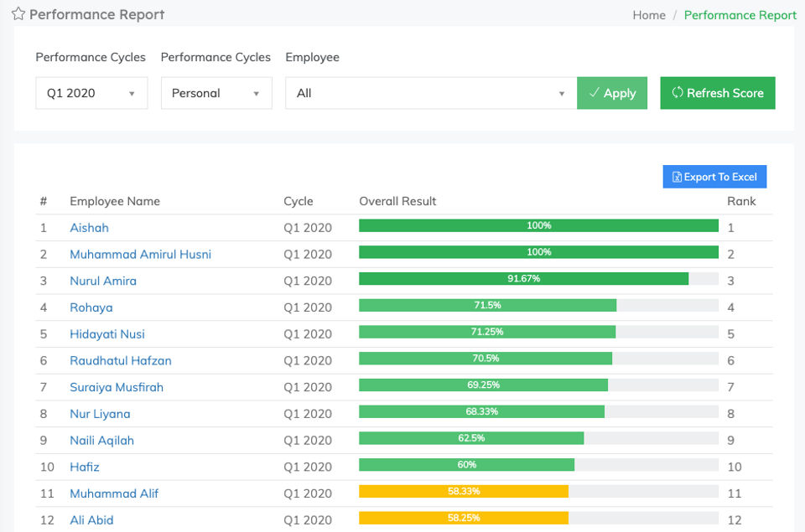This screenshot has height=532, width=805.
Task: Open Aishah's employee profile link
Action: [x=89, y=228]
